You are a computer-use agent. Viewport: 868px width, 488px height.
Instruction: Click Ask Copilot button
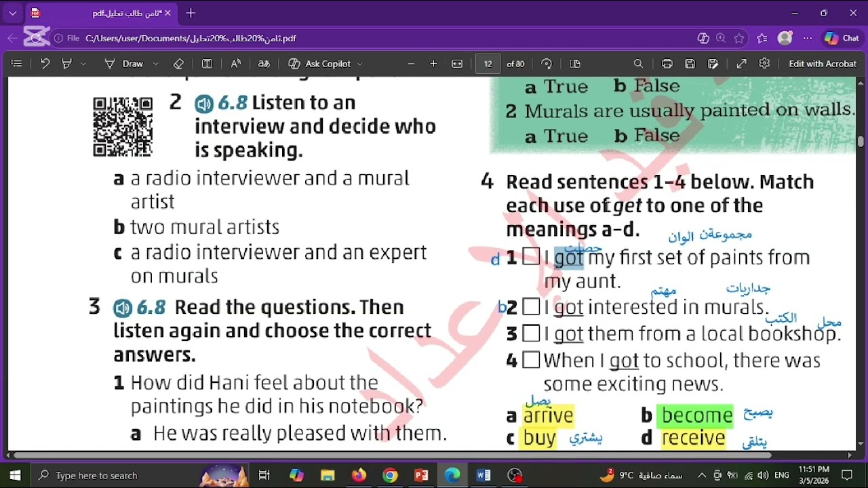[x=320, y=64]
